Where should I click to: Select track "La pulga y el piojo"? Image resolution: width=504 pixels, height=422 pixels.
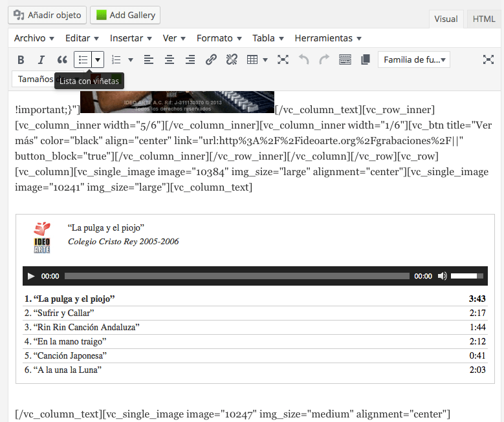255,299
